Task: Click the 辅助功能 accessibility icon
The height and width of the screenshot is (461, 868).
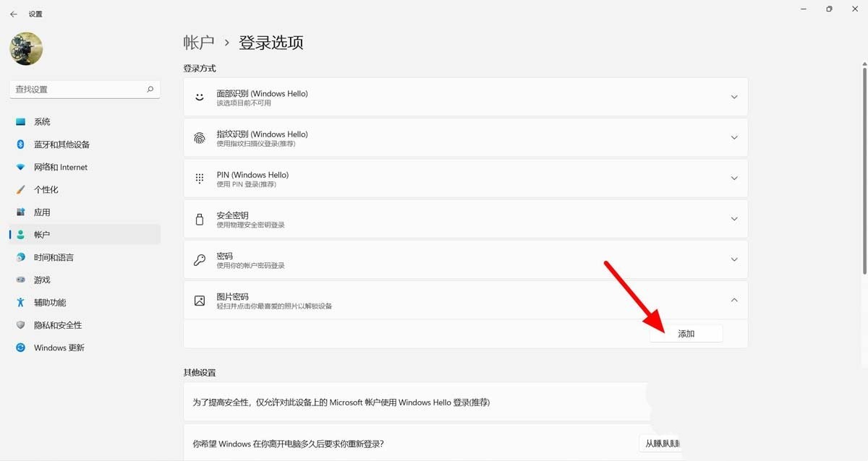Action: (20, 302)
